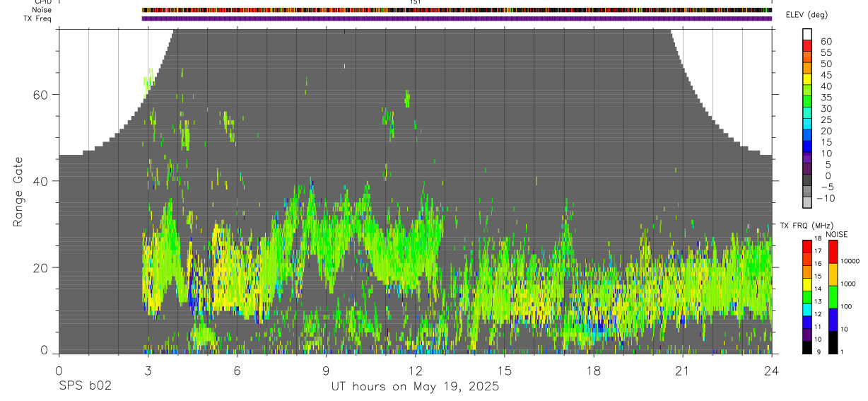Pick the light gray bottom of ELEV colorbar

807,202
